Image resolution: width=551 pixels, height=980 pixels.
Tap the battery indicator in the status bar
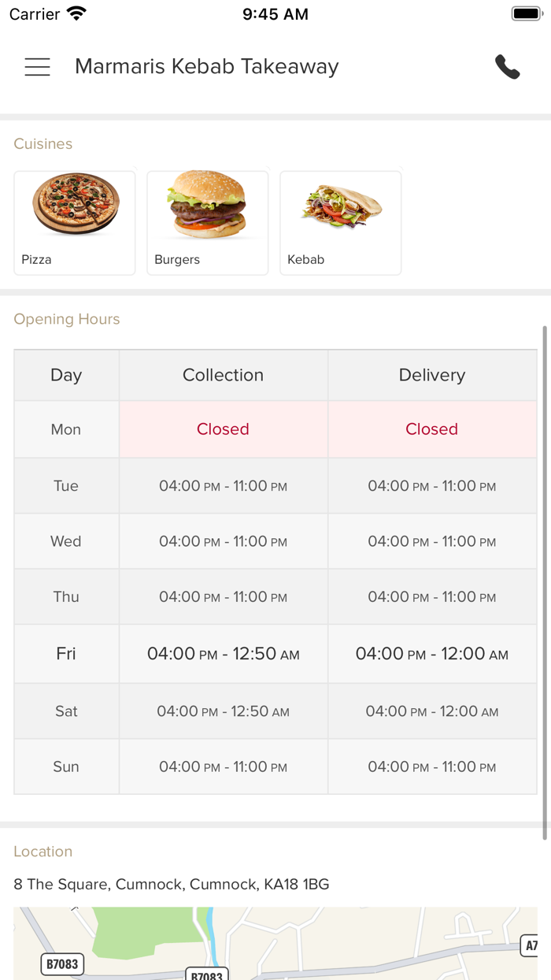526,13
